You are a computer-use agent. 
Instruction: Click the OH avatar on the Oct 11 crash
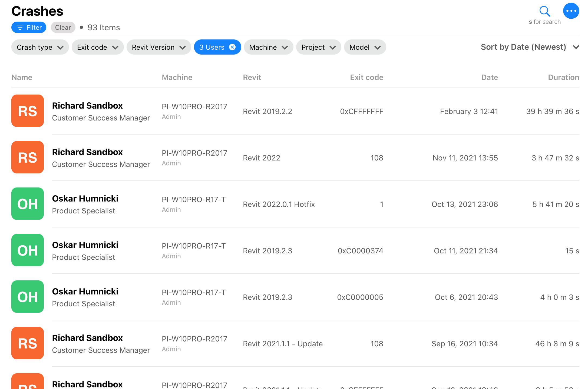pyautogui.click(x=28, y=250)
